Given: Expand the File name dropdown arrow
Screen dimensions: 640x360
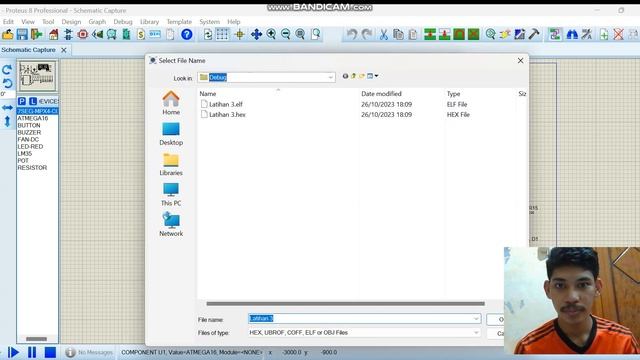Looking at the screenshot, I should coord(476,318).
